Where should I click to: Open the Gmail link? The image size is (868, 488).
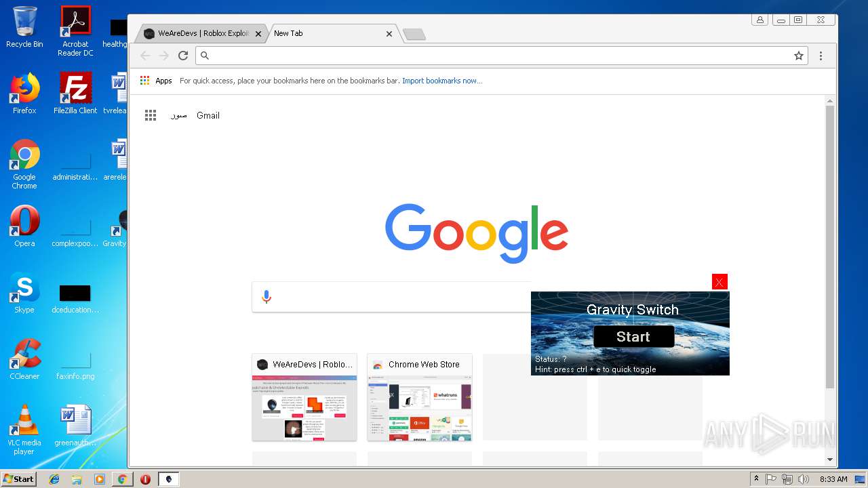(208, 115)
